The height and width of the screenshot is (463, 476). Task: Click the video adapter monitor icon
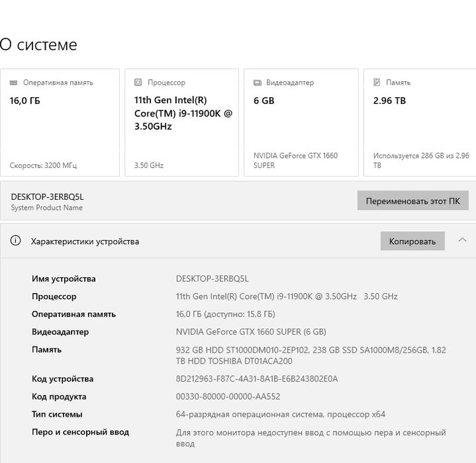click(258, 83)
